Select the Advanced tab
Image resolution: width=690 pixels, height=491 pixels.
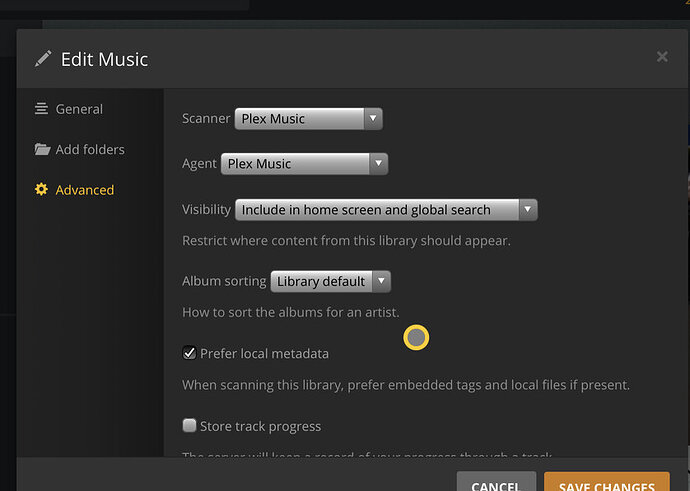coord(85,190)
